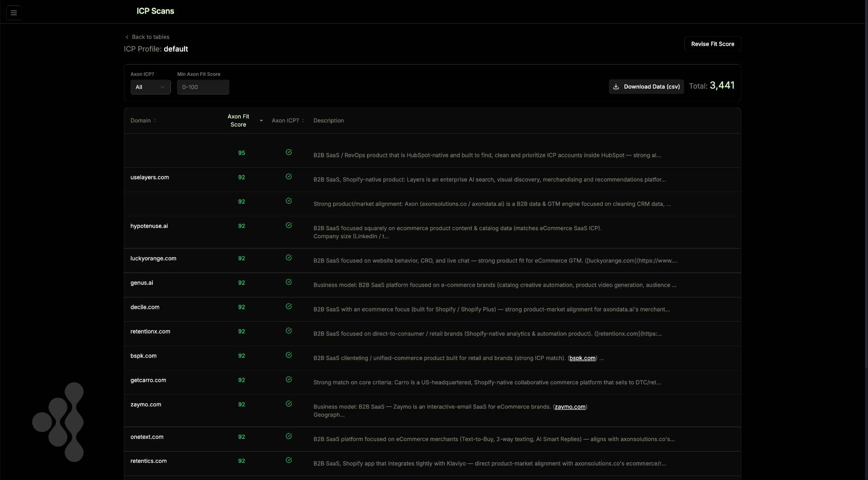Click ICP check icon for onetext.com

tap(289, 436)
